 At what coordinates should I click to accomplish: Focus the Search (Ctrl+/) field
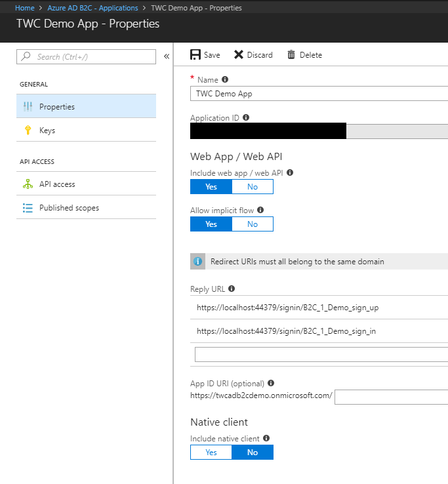[x=86, y=57]
